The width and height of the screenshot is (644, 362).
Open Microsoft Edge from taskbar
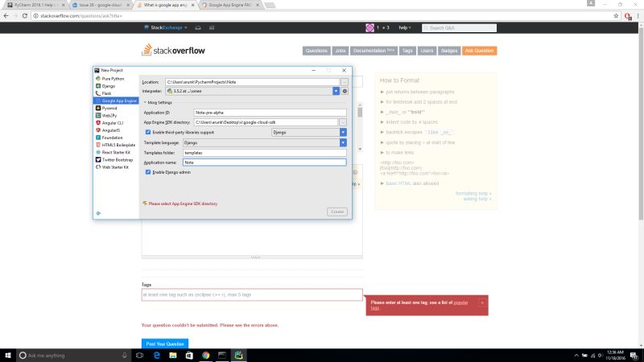point(156,356)
